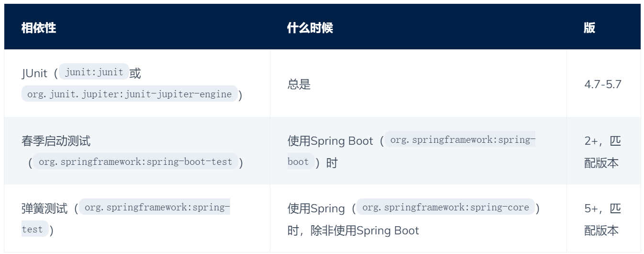Click the 总是 cell in JUnit row

(299, 84)
